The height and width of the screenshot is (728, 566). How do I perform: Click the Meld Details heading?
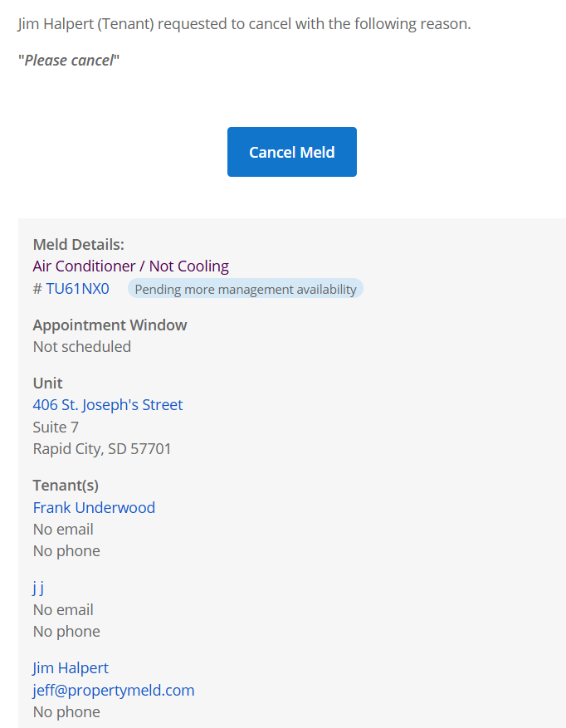[78, 244]
